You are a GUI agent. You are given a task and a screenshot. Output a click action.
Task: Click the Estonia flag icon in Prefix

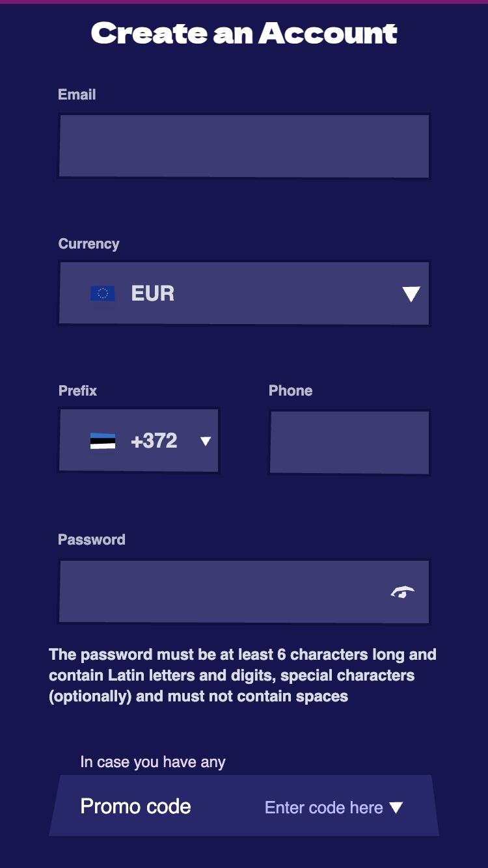[103, 441]
